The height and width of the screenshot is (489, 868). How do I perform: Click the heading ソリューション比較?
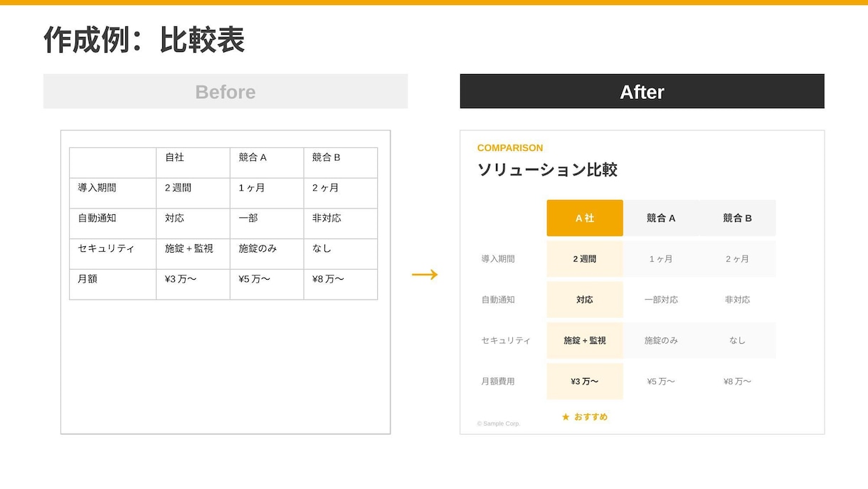click(x=547, y=170)
